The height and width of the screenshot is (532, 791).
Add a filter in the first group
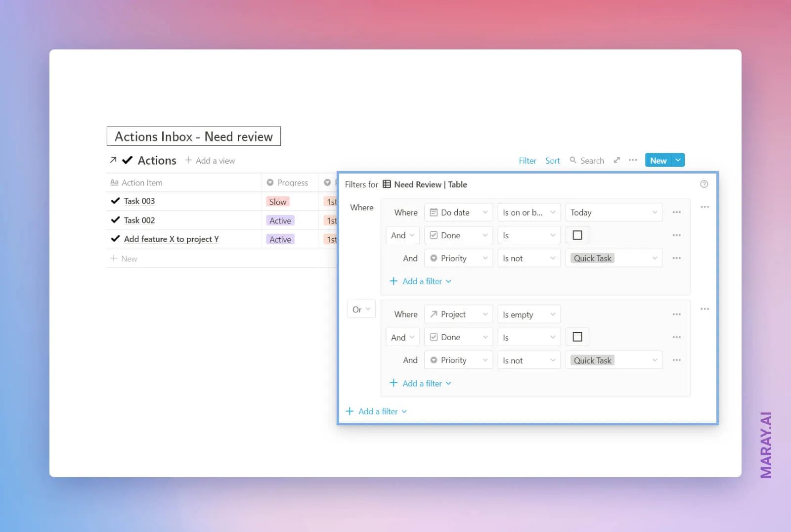tap(419, 281)
